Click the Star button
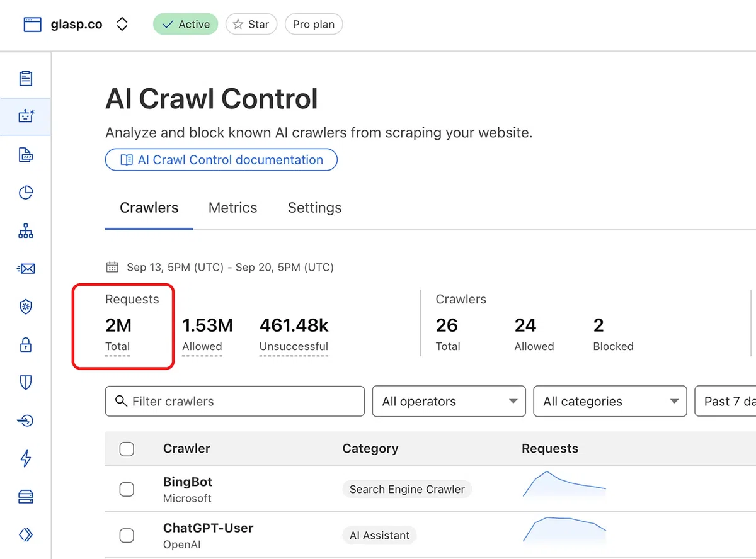 coord(251,25)
